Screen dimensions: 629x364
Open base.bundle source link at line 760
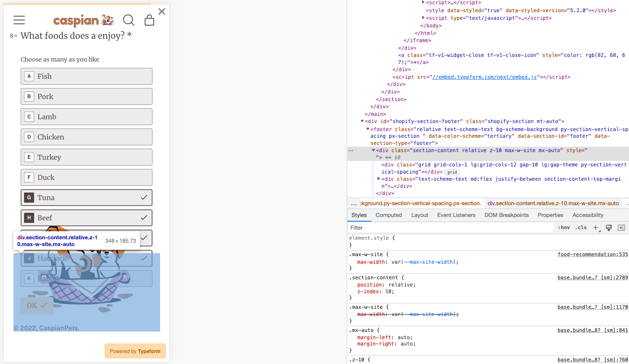[x=593, y=360]
